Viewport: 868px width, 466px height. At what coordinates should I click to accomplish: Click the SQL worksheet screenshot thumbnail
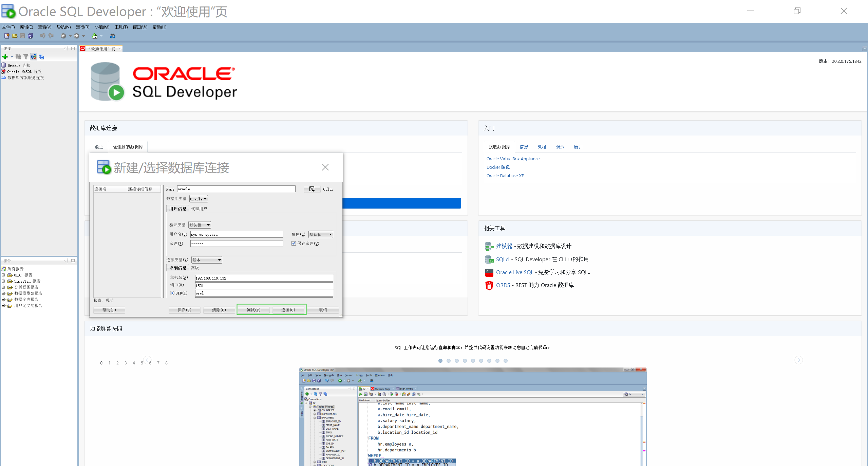pyautogui.click(x=473, y=417)
